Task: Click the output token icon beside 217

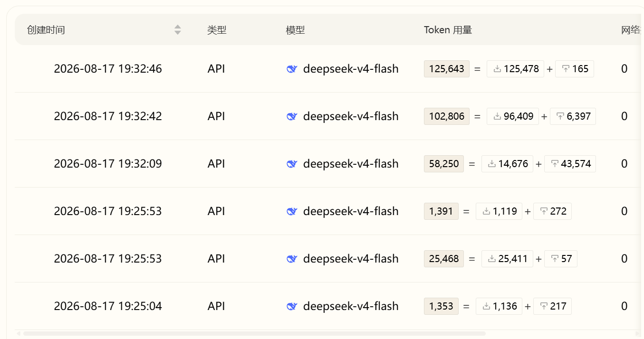Action: (x=544, y=306)
